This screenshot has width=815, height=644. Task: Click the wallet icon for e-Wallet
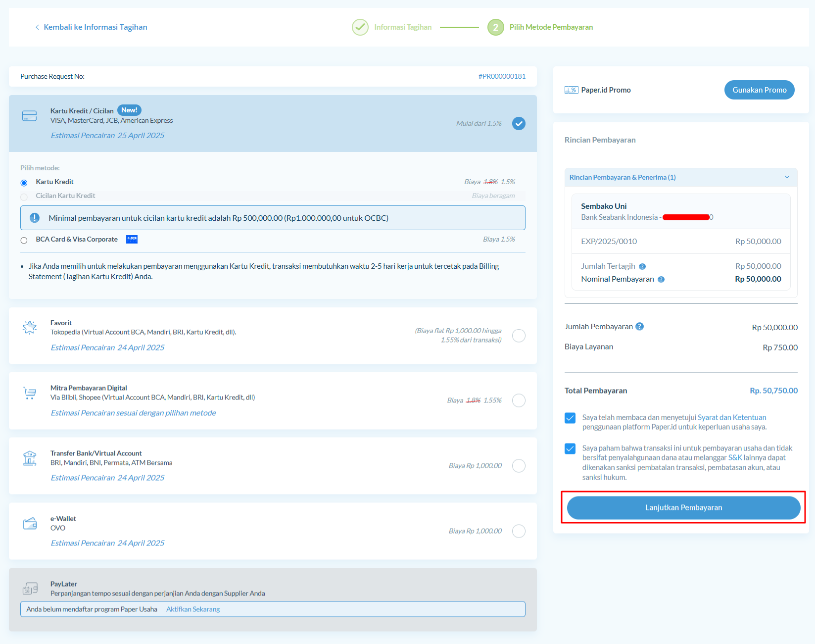(x=30, y=524)
